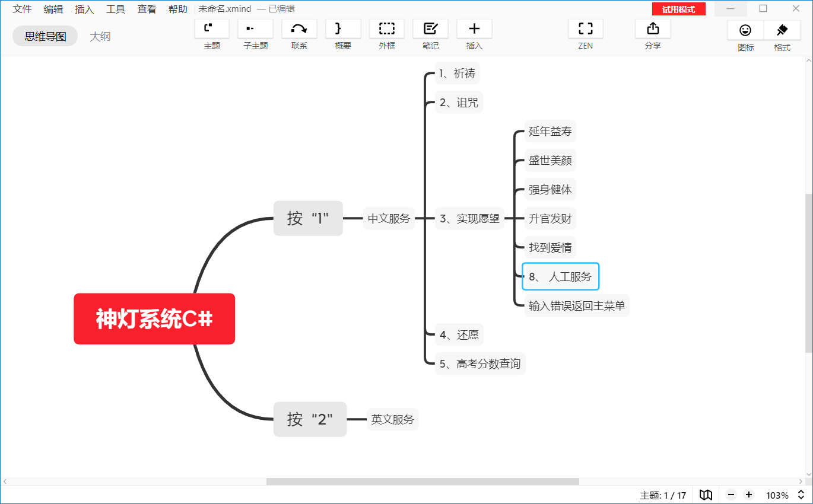Click the red 试用模式 button

coord(679,9)
